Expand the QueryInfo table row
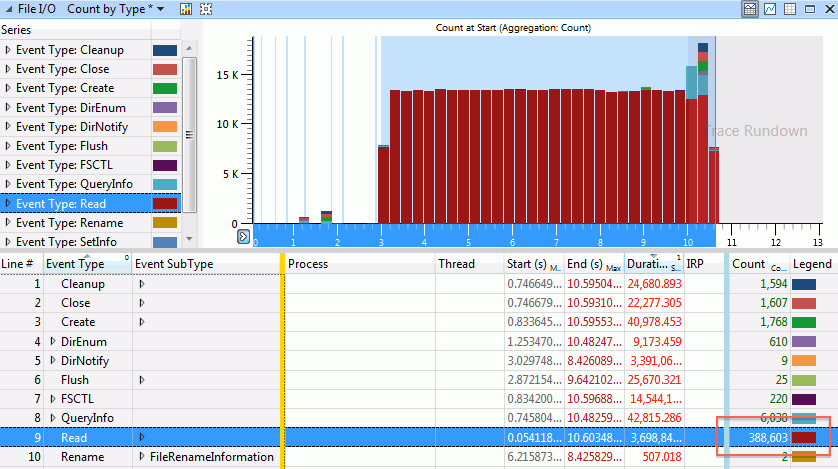 [52, 418]
